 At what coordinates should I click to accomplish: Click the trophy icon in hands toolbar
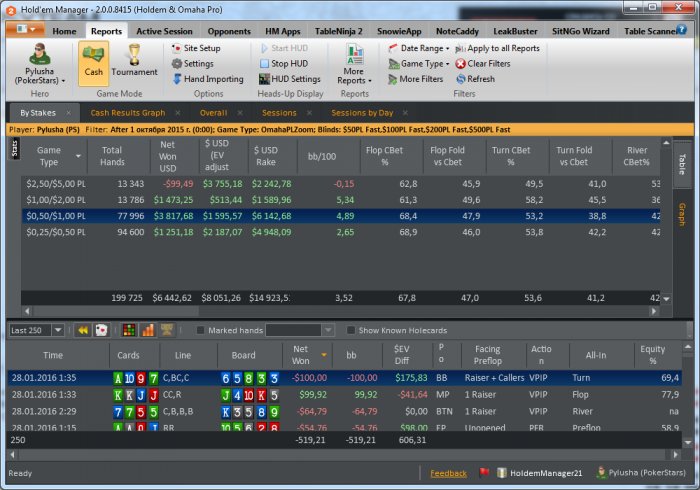[167, 330]
